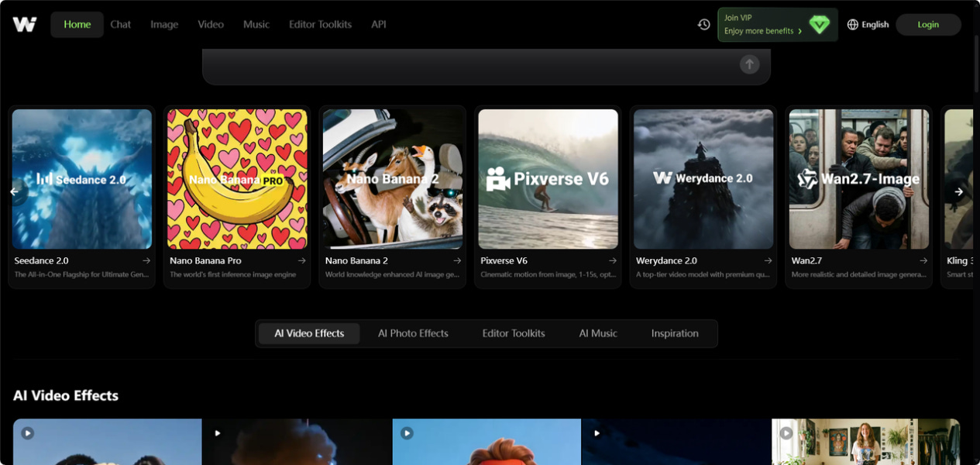Screen dimensions: 980x465
Task: Click Enjoy more benefits link
Action: coord(763,32)
